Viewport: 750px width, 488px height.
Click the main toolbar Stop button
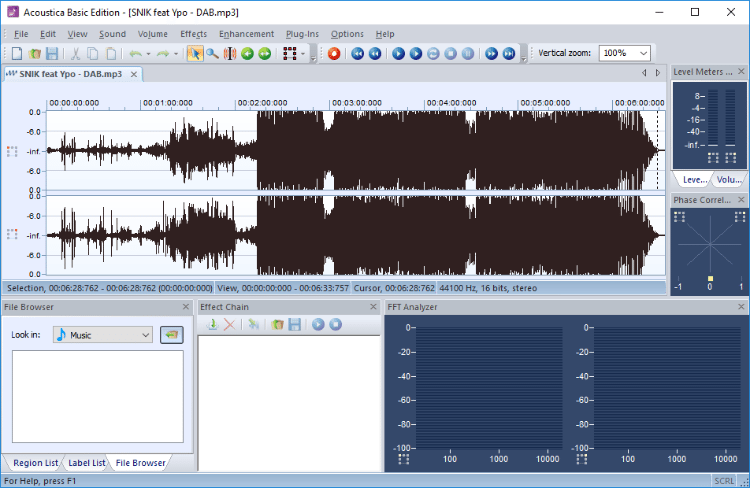tap(451, 53)
